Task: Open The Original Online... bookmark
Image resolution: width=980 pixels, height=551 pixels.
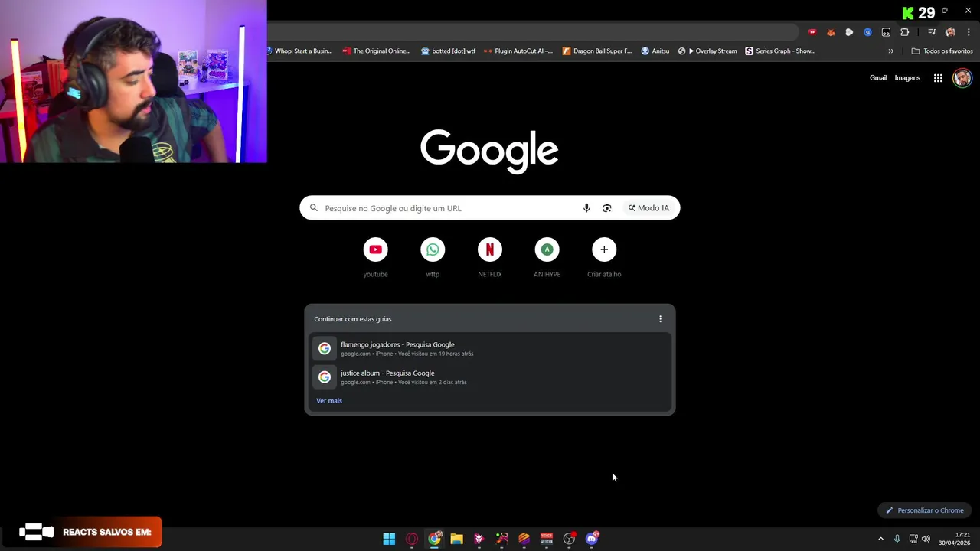Action: [376, 51]
